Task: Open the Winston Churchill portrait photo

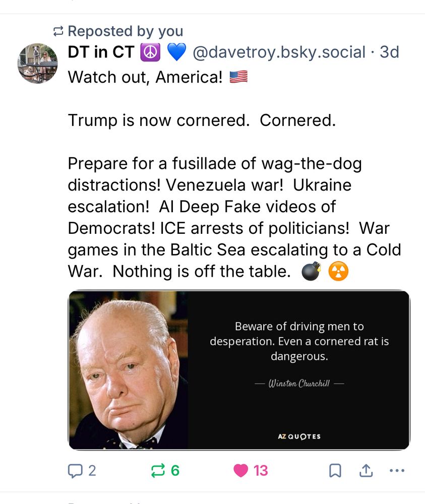Action: 129,370
